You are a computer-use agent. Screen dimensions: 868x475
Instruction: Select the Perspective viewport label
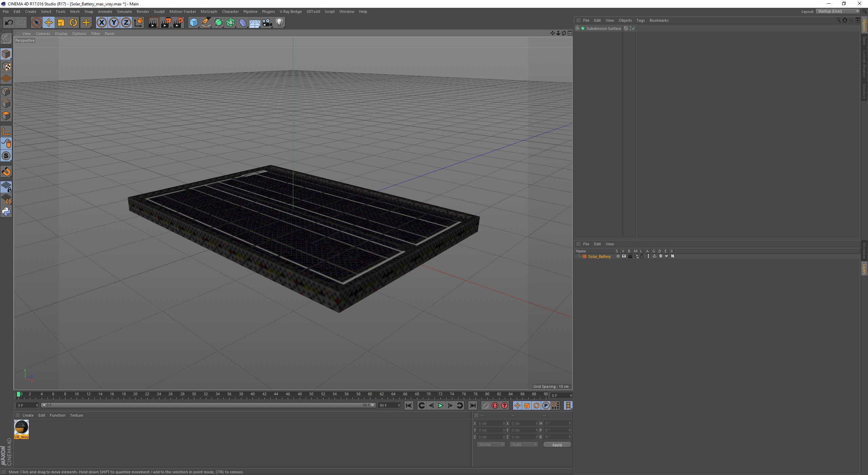coord(24,40)
